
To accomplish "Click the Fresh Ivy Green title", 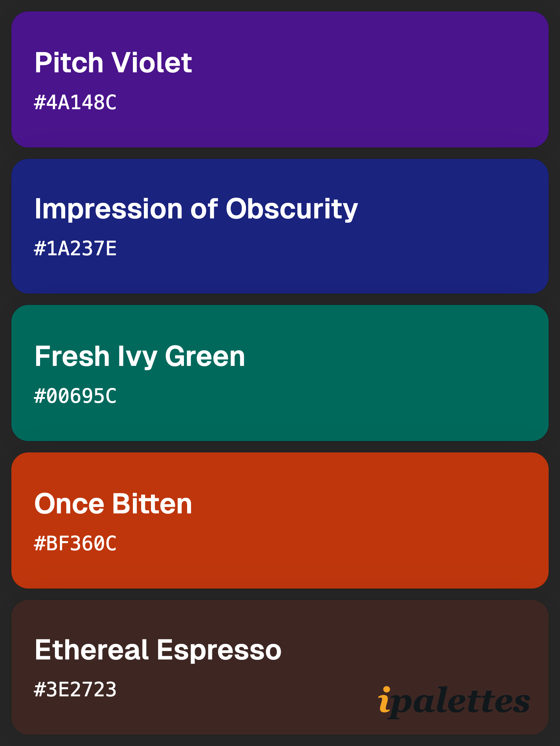I will pos(140,357).
